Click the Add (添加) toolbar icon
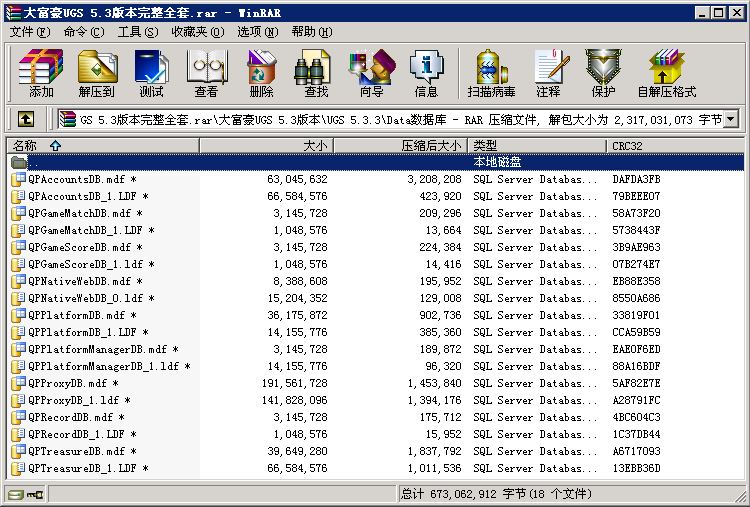The height and width of the screenshot is (507, 750). click(x=41, y=73)
